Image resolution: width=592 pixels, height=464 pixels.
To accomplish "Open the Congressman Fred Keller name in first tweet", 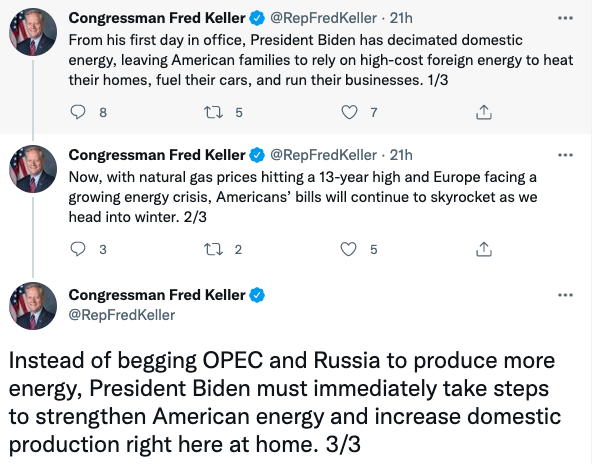I will tap(157, 18).
